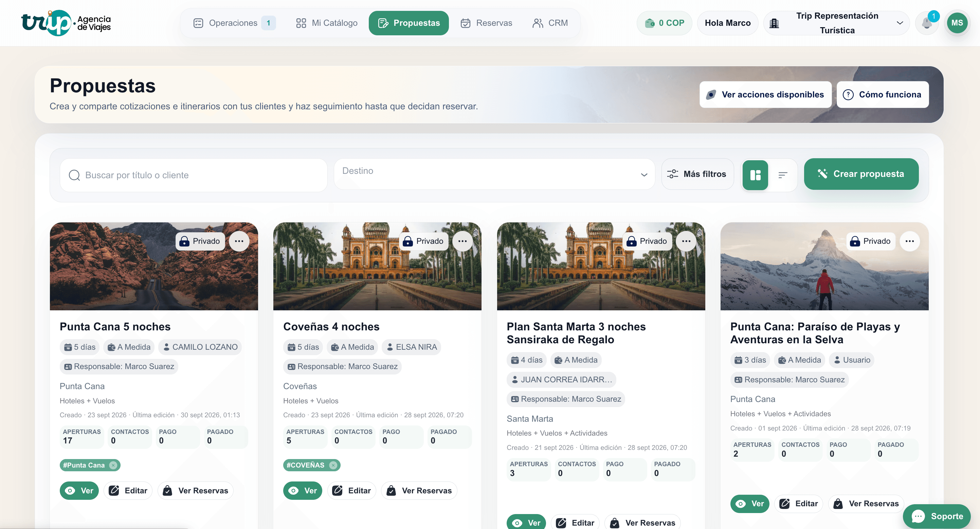
Task: Click Ver Reservas on Coveñas 4 noches
Action: tap(419, 491)
